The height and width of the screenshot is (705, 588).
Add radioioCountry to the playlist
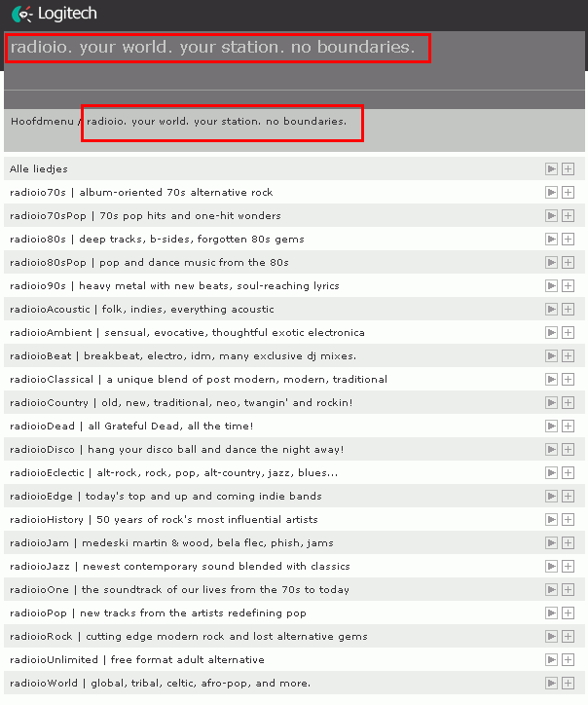[x=569, y=403]
